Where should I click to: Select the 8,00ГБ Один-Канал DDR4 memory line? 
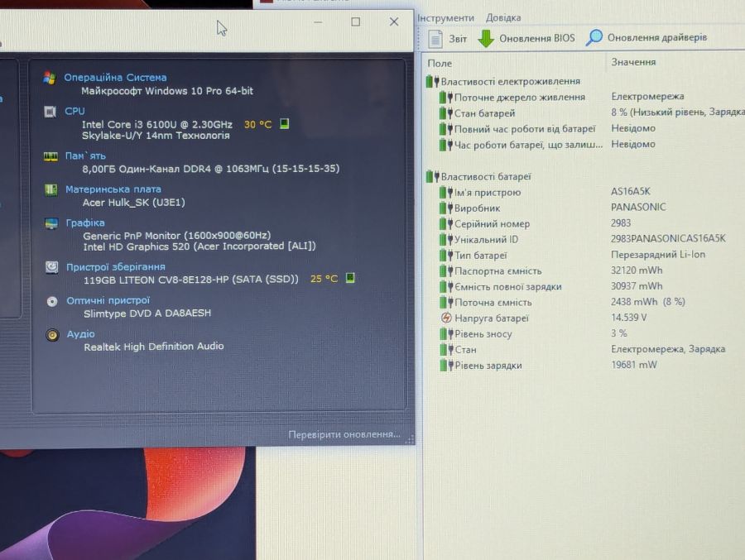pos(211,169)
